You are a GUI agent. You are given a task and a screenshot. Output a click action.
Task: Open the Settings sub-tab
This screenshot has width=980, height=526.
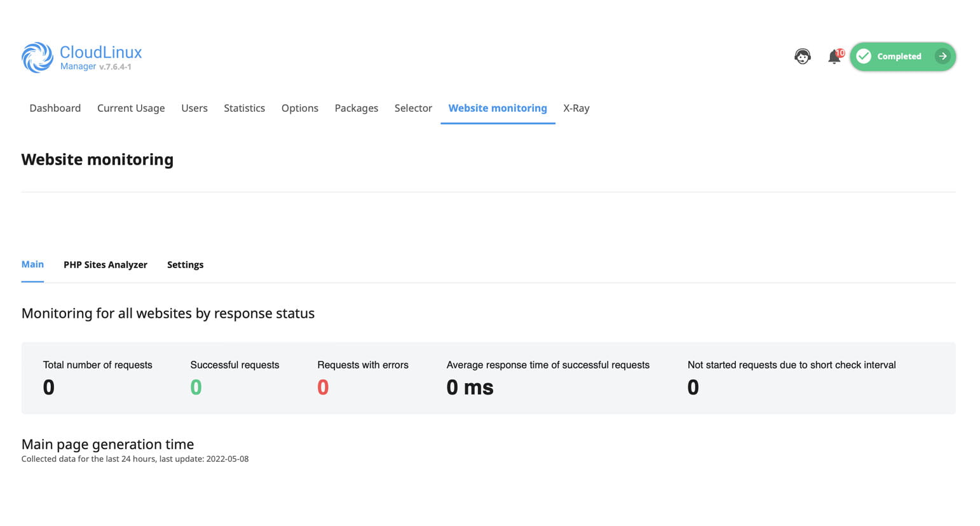pyautogui.click(x=185, y=265)
